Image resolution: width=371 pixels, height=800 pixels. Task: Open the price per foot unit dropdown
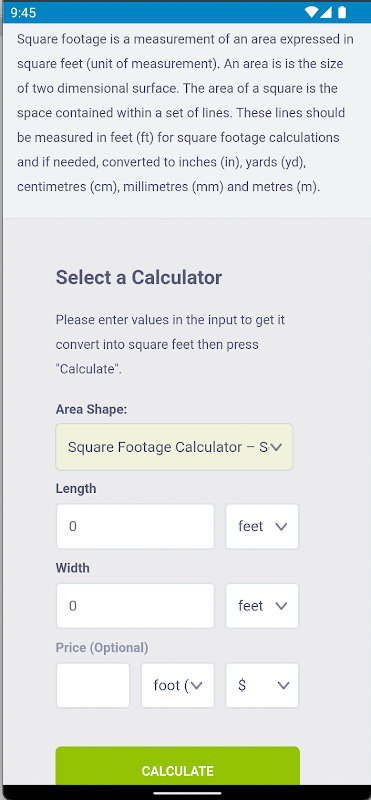pyautogui.click(x=178, y=686)
